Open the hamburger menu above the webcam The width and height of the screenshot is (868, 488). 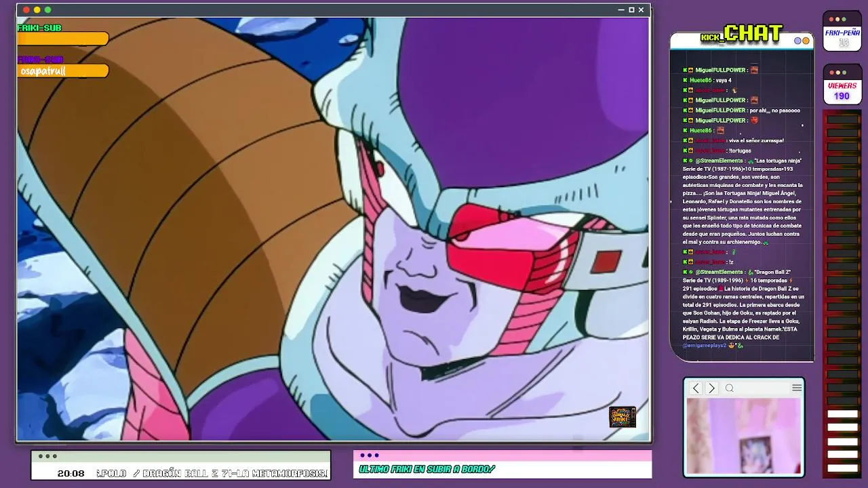point(797,388)
